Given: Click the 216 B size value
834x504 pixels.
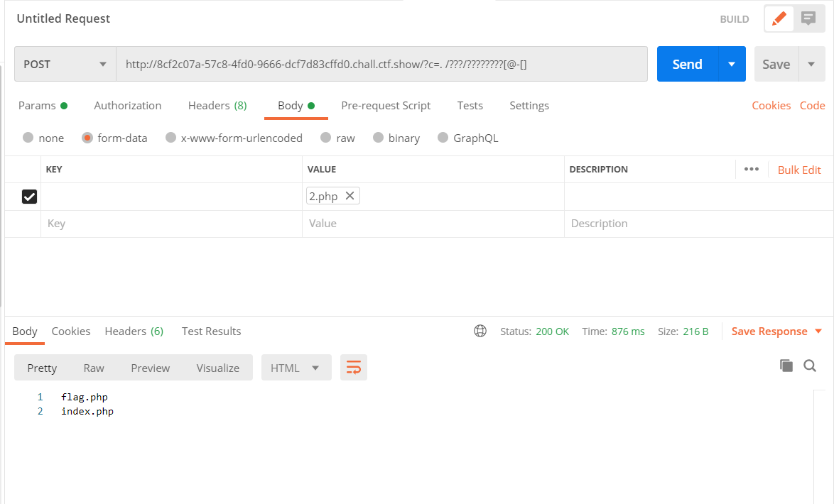Looking at the screenshot, I should [695, 332].
